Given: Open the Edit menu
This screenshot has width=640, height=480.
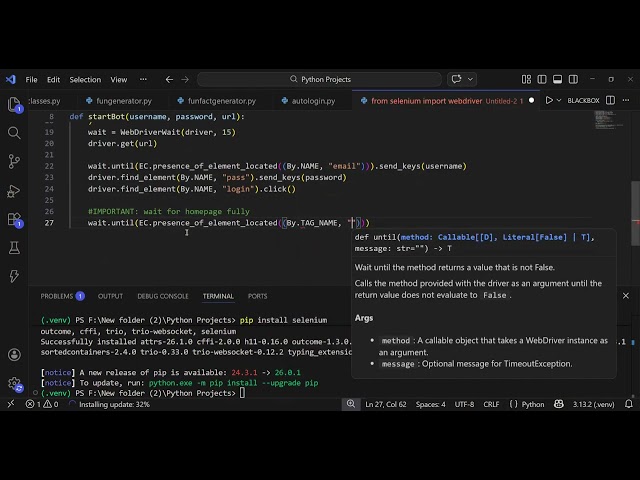Looking at the screenshot, I should pyautogui.click(x=53, y=80).
